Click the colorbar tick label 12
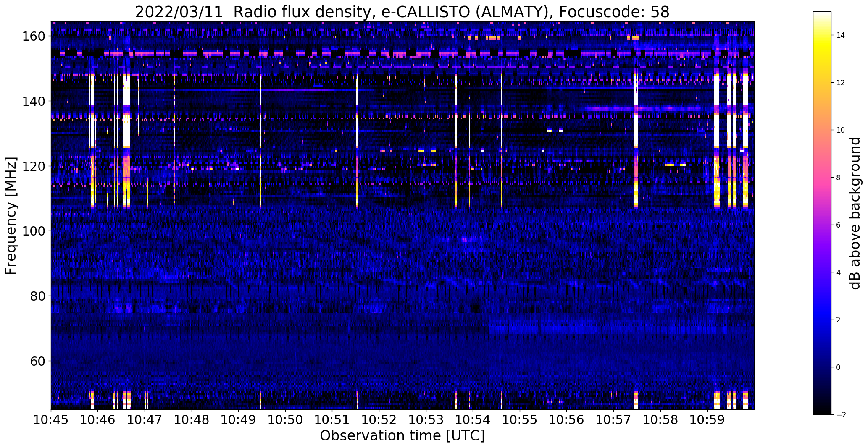The width and height of the screenshot is (868, 448). pyautogui.click(x=841, y=83)
